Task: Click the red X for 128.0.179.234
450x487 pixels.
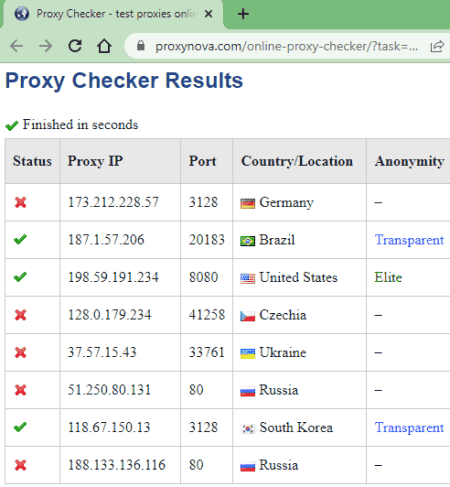Action: click(x=20, y=315)
